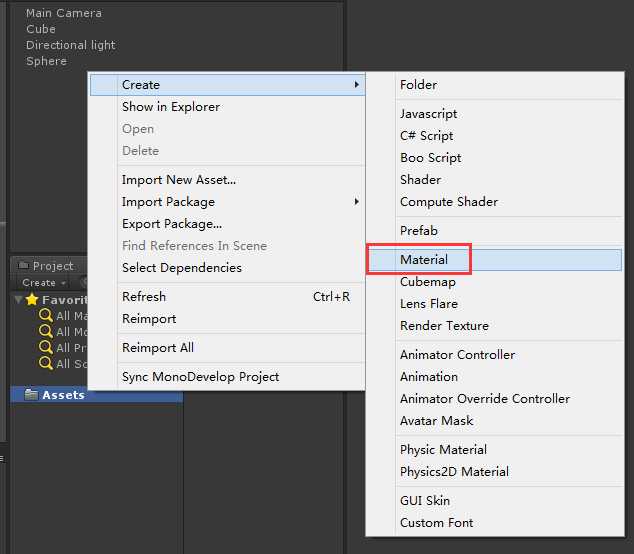Click the All Prefabs search icon
Image resolution: width=634 pixels, height=554 pixels.
46,348
